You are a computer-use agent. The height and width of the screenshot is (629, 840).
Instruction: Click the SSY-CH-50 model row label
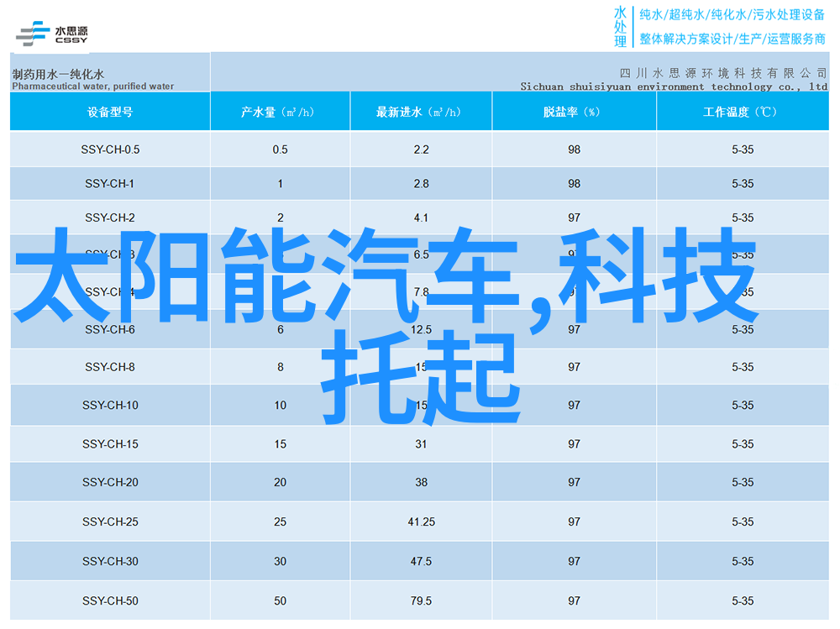click(x=110, y=600)
